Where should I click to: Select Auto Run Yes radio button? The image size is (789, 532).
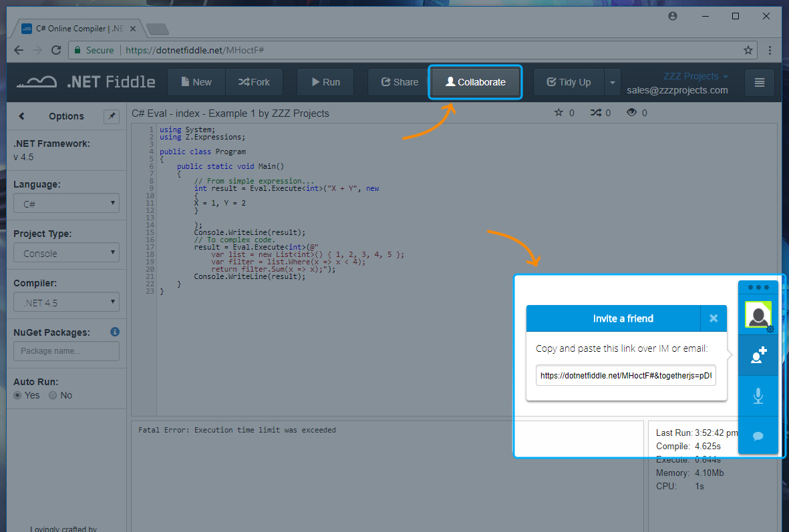tap(18, 395)
